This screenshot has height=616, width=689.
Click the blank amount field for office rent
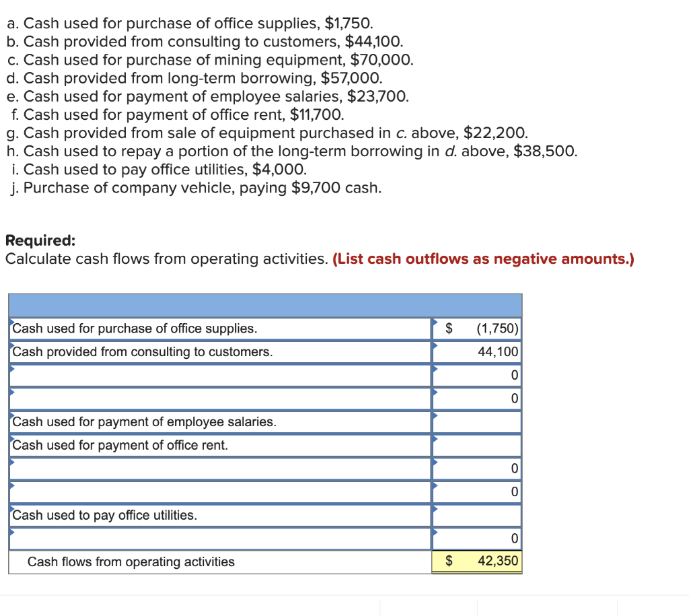pyautogui.click(x=477, y=446)
